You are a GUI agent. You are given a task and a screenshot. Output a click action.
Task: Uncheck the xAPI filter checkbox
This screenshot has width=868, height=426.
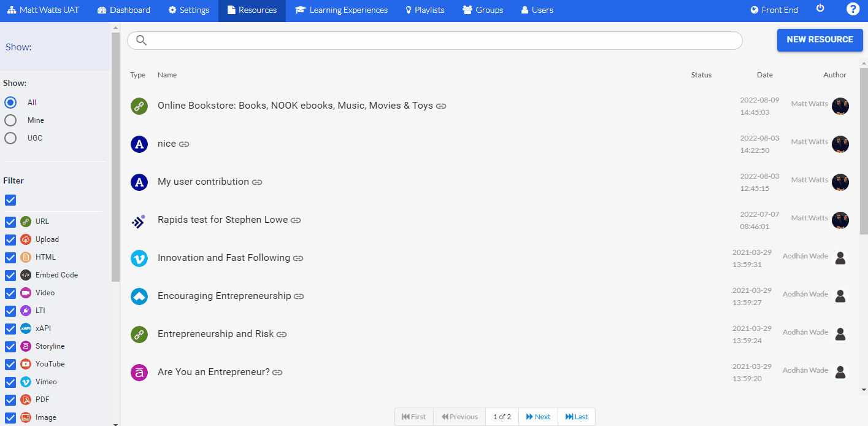(10, 328)
